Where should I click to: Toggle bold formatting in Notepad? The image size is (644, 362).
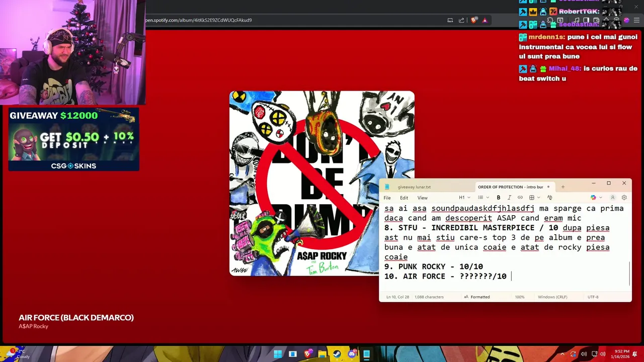tap(498, 198)
